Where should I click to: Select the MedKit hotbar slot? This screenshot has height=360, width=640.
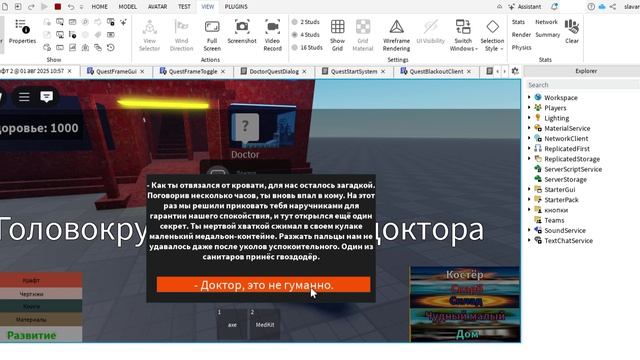click(x=264, y=324)
